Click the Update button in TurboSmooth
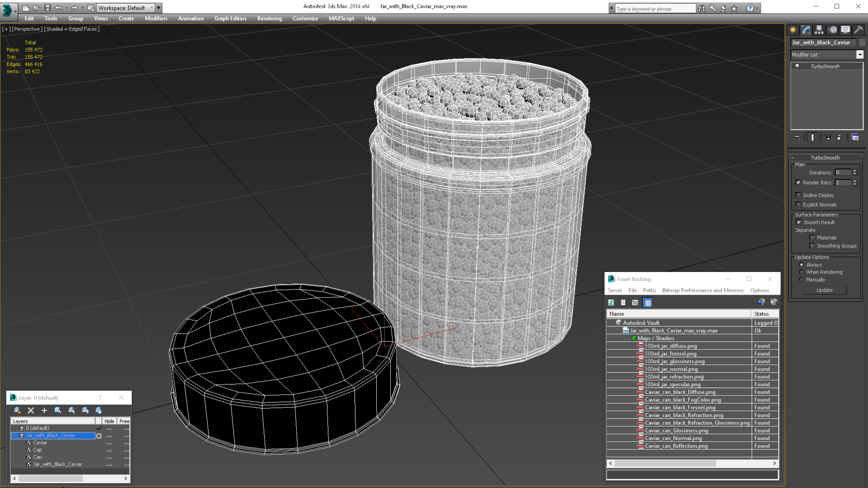 tap(825, 290)
